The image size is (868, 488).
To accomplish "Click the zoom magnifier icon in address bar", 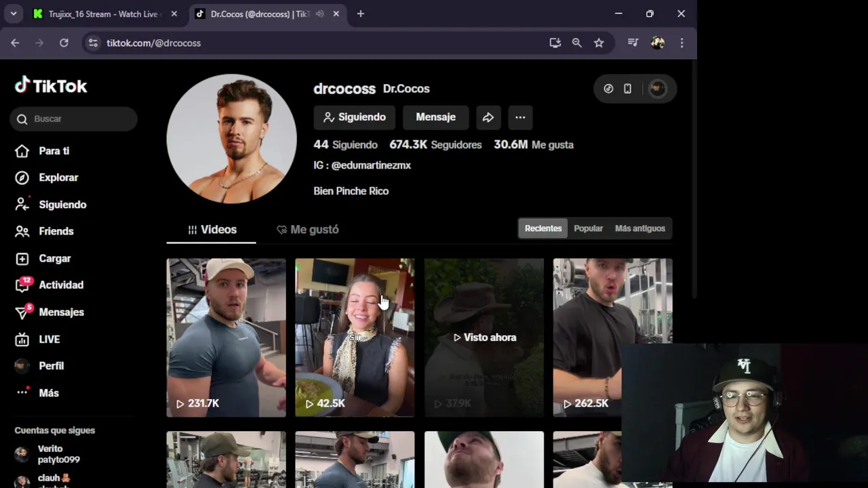I will [577, 43].
